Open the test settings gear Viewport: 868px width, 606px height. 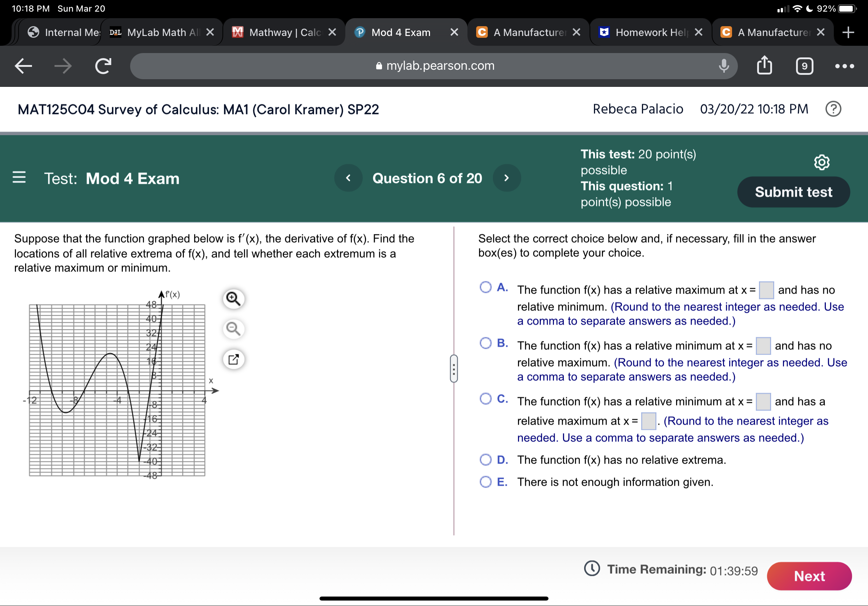coord(822,162)
